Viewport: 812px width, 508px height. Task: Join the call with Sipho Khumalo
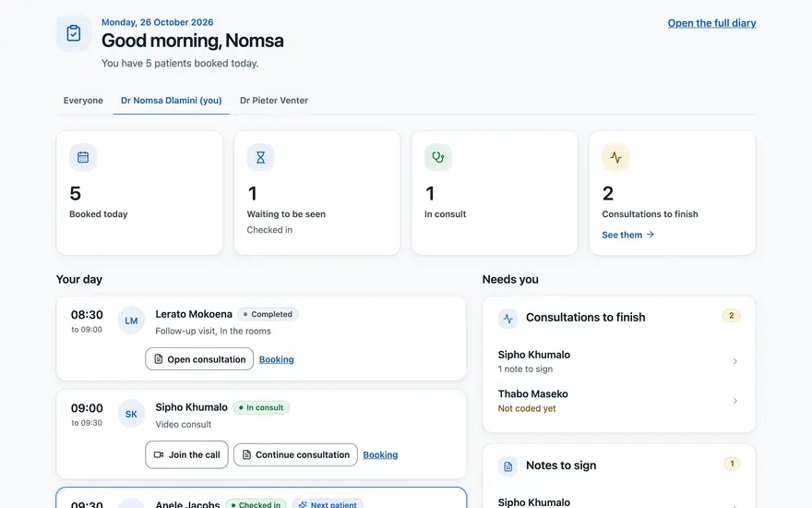coord(187,454)
